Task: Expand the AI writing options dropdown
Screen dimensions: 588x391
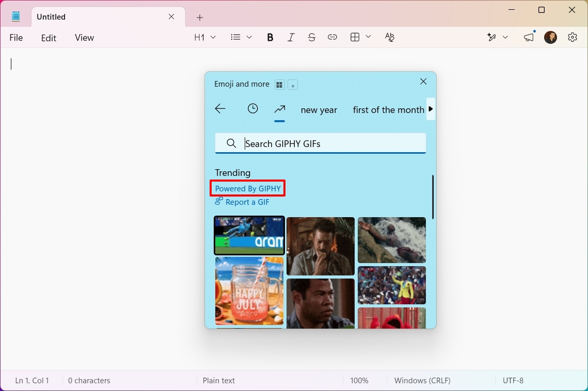Action: [505, 37]
